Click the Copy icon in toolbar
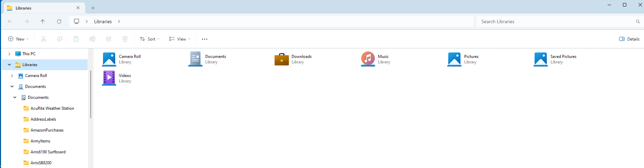 [x=60, y=39]
